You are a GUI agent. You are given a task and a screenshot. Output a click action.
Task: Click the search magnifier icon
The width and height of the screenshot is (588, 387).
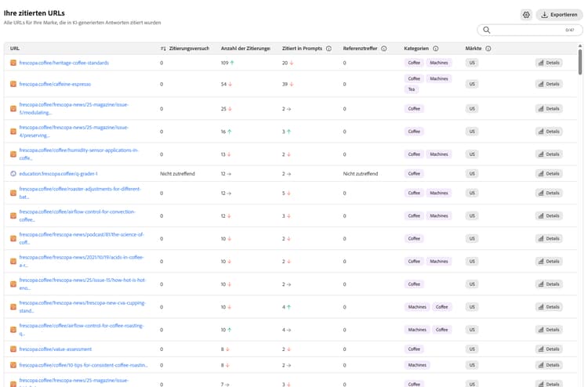point(486,30)
